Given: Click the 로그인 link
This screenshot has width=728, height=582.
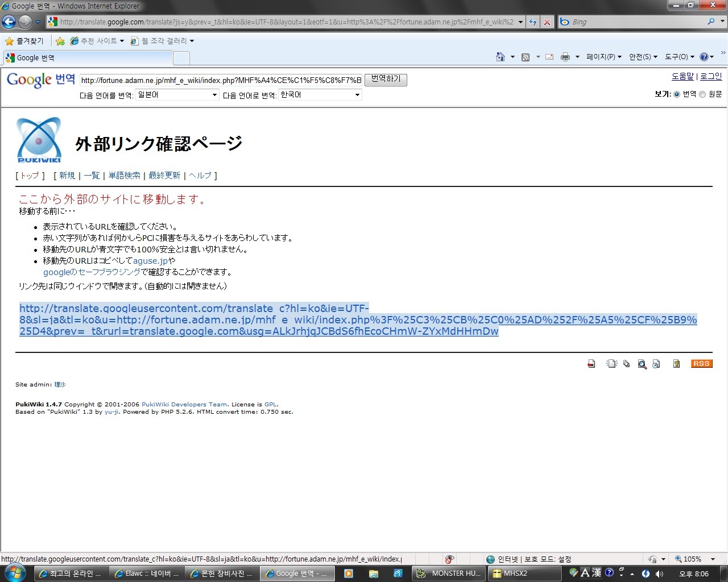Looking at the screenshot, I should pos(710,76).
